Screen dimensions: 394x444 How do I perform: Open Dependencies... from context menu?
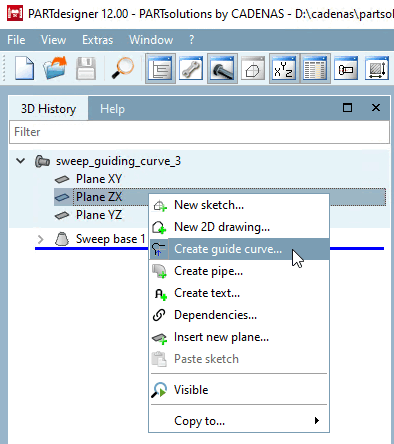point(239,315)
